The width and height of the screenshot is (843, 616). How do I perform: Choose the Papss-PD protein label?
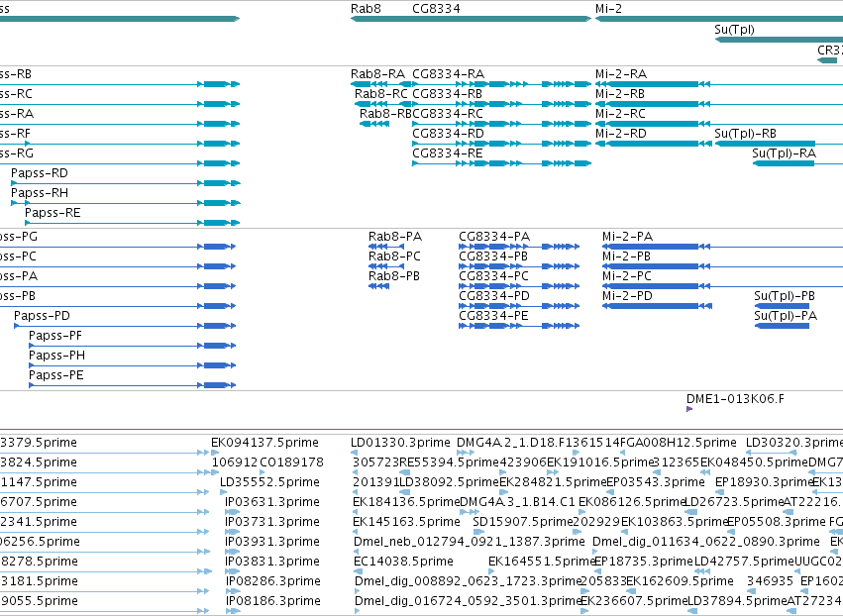(42, 317)
